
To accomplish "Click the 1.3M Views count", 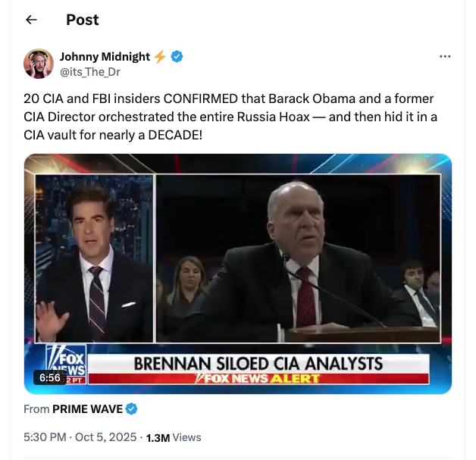I will point(173,437).
